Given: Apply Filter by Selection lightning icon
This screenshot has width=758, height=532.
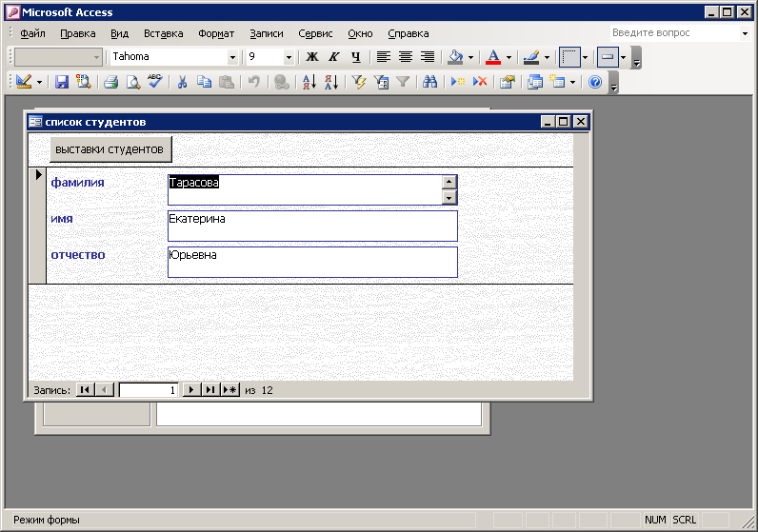Looking at the screenshot, I should (x=359, y=82).
